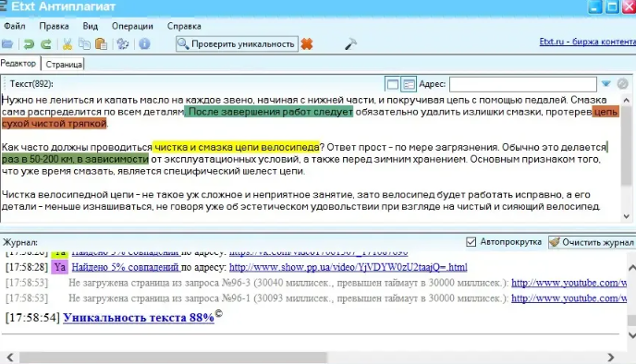Click the hammer tool icon in toolbar

(350, 43)
